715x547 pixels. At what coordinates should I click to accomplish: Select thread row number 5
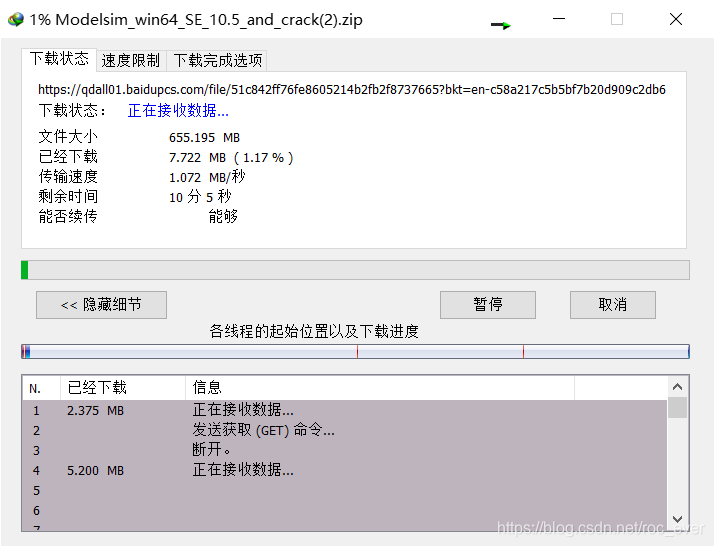tap(345, 490)
